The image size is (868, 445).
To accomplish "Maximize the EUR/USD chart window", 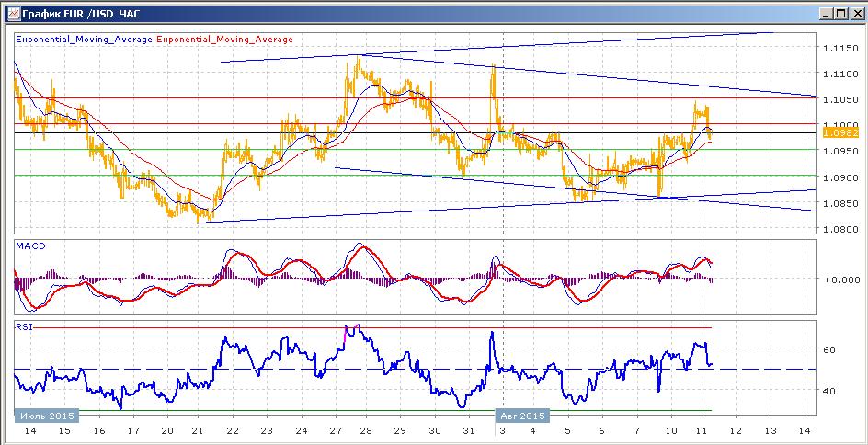I will (x=840, y=14).
